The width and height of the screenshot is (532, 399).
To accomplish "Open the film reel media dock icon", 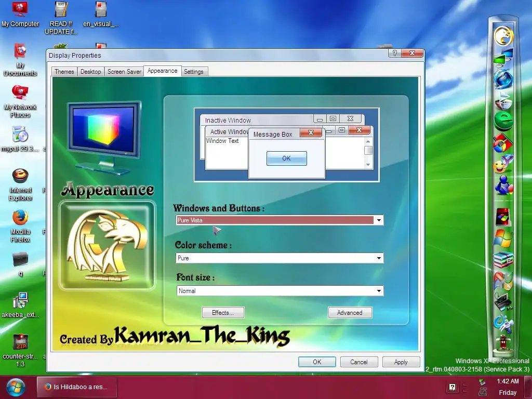I will (503, 143).
